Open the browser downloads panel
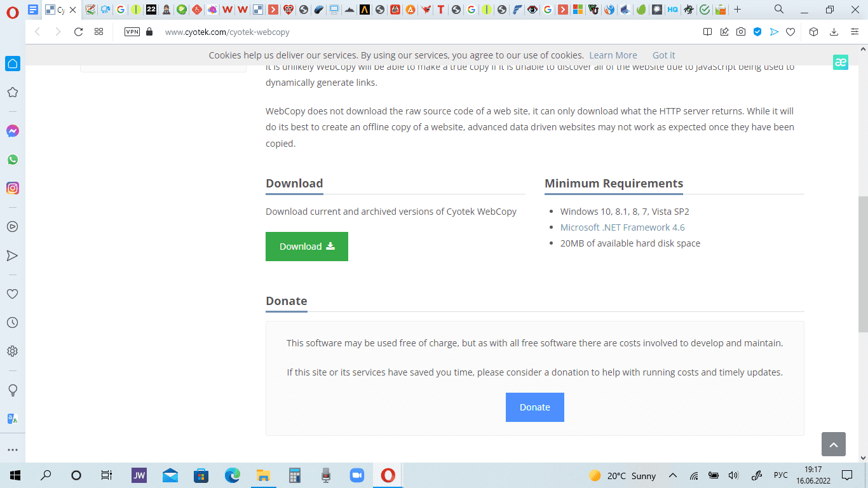Screen dimensions: 868x488 [834, 32]
